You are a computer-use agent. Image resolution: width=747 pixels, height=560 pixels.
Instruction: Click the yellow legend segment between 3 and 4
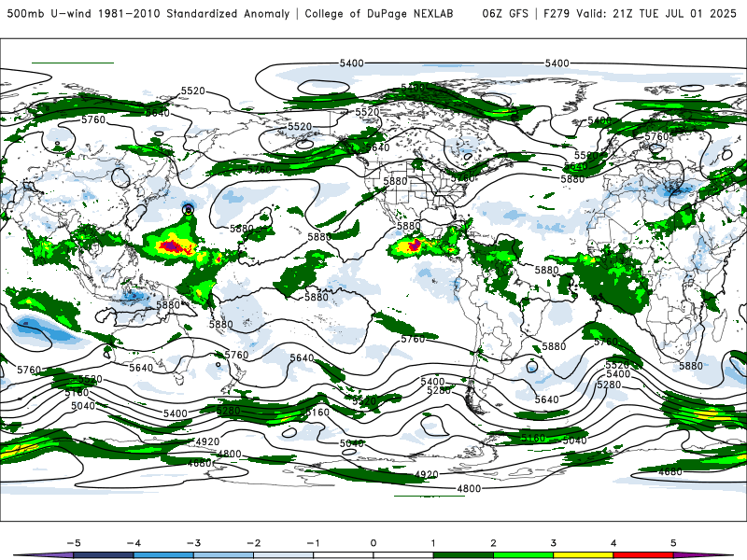point(583,555)
